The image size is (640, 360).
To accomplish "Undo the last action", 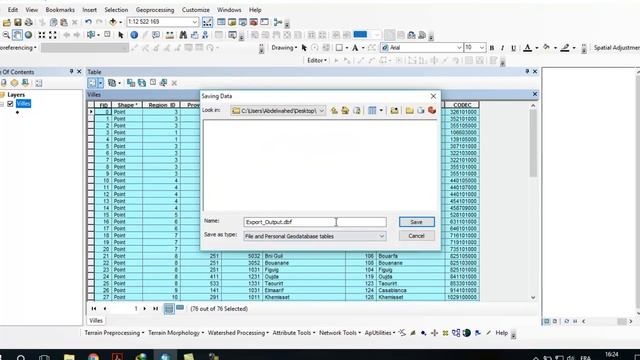I will (88, 22).
